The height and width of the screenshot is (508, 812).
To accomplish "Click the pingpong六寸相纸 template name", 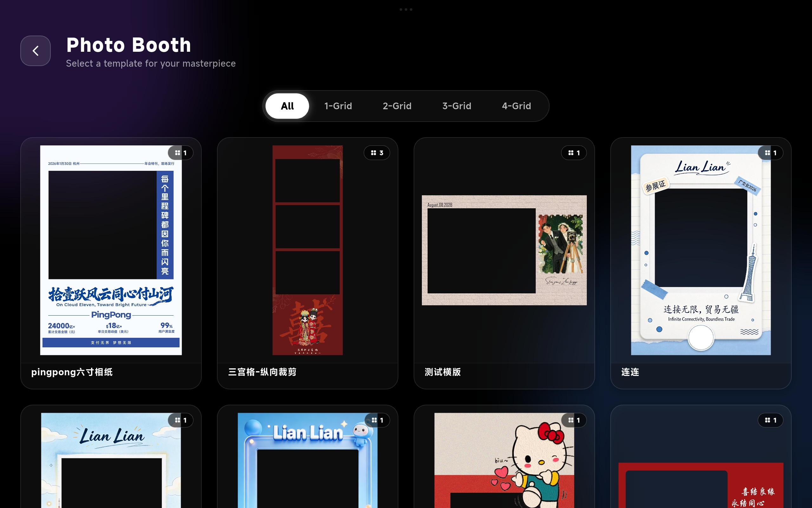I will pyautogui.click(x=72, y=372).
